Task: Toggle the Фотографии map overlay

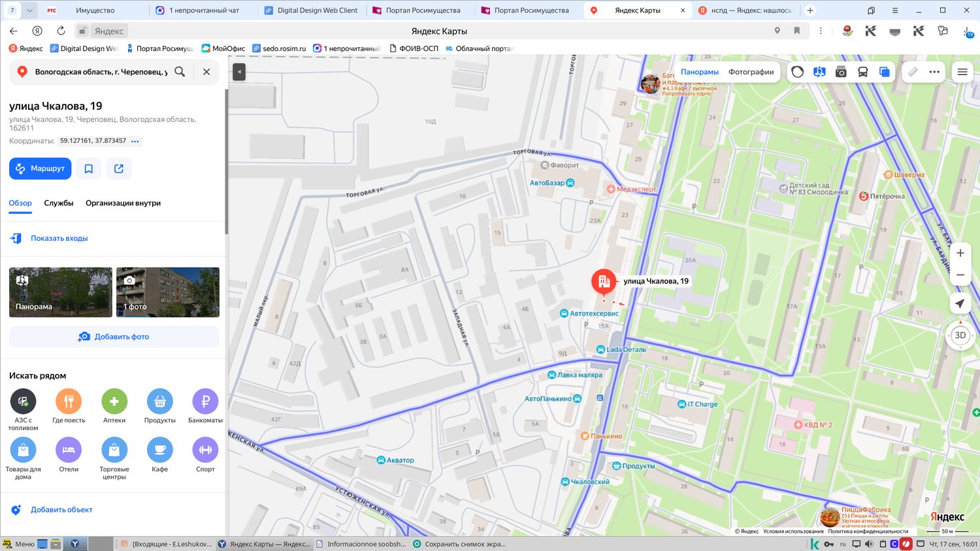Action: click(x=751, y=72)
